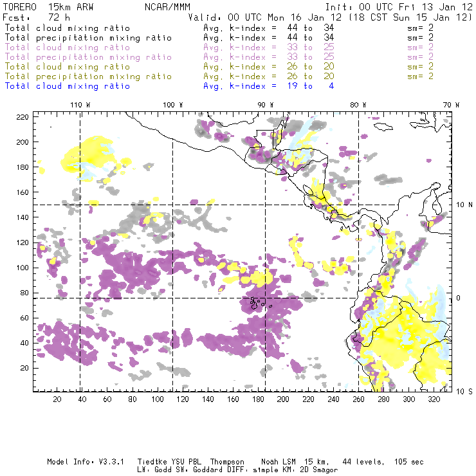Click the 'Thompson' microphysics footer text
Screen dimensions: 476x476
point(227,462)
